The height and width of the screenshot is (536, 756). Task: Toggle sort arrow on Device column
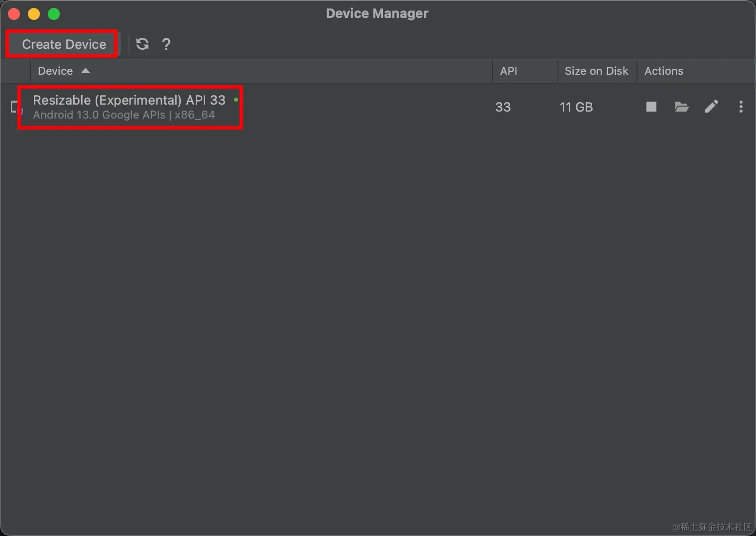86,71
